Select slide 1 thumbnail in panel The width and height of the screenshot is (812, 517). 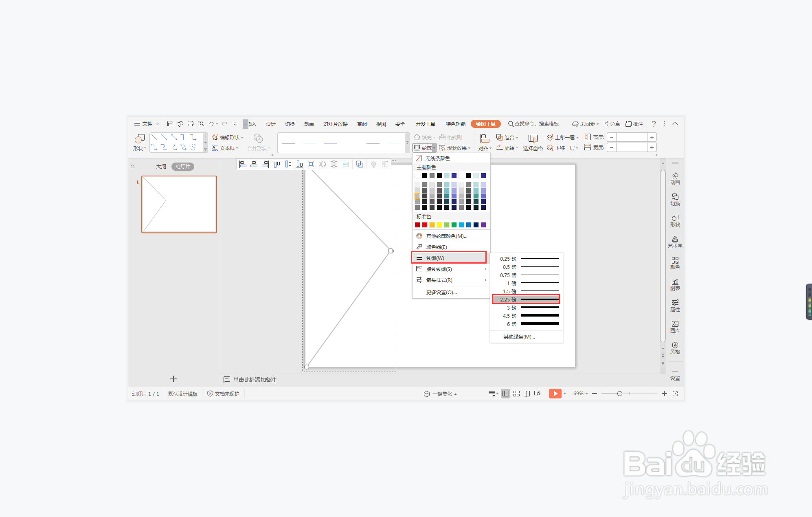tap(179, 204)
